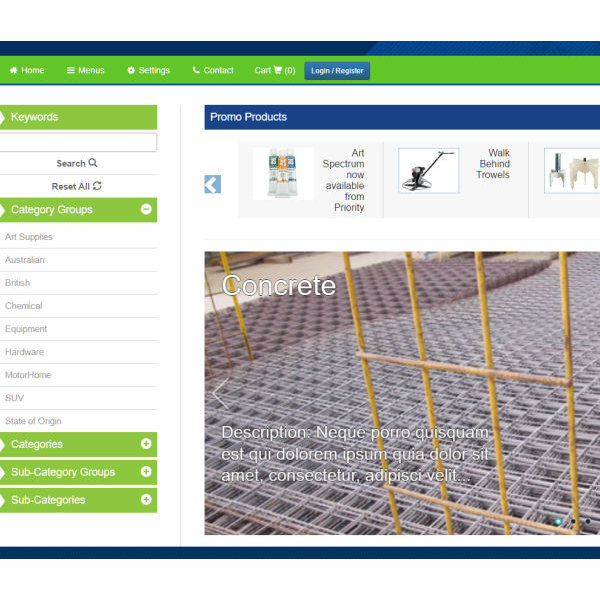The width and height of the screenshot is (600, 600).
Task: Collapse the Category Groups section
Action: [x=146, y=210]
